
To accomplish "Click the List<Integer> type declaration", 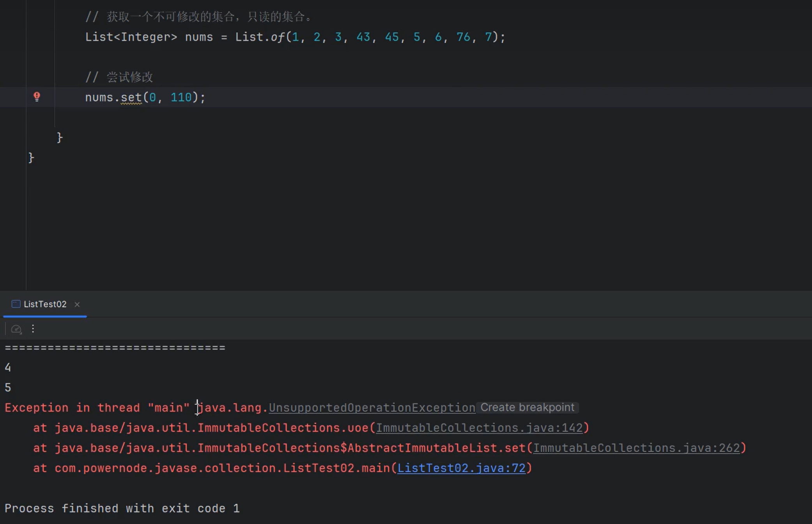I will pyautogui.click(x=131, y=37).
